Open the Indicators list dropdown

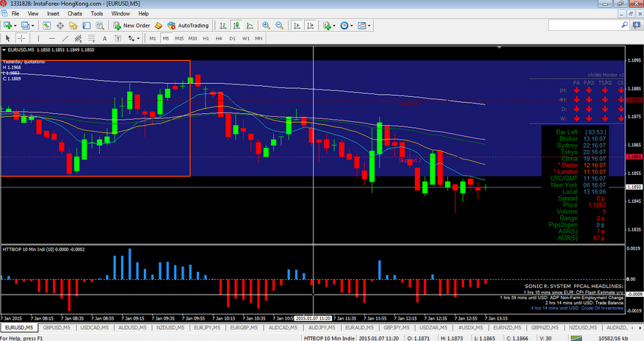click(334, 26)
